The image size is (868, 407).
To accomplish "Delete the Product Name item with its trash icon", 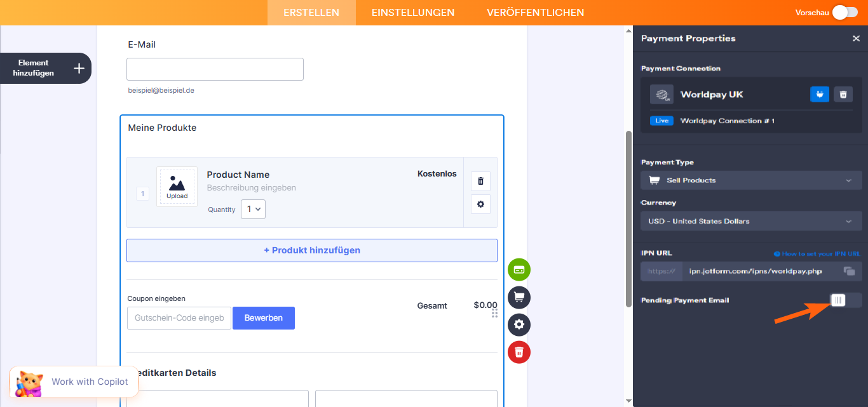I will [480, 181].
